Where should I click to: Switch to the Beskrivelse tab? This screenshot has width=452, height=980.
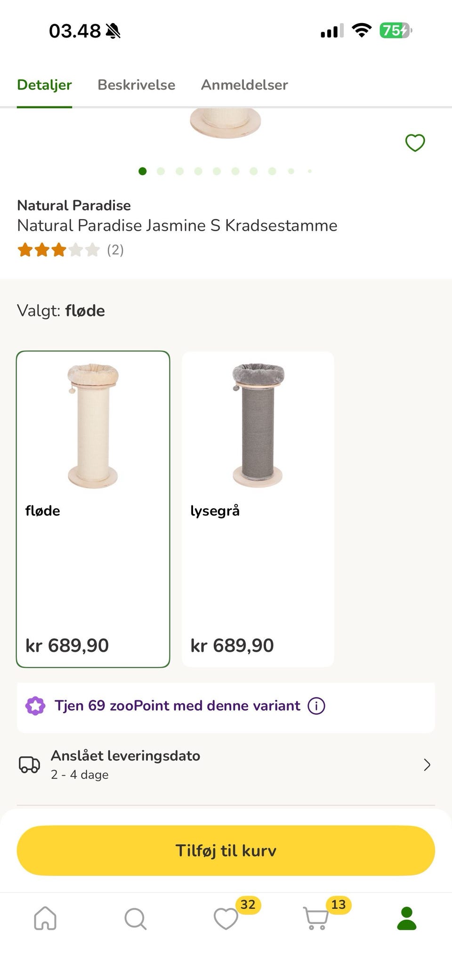pyautogui.click(x=137, y=85)
